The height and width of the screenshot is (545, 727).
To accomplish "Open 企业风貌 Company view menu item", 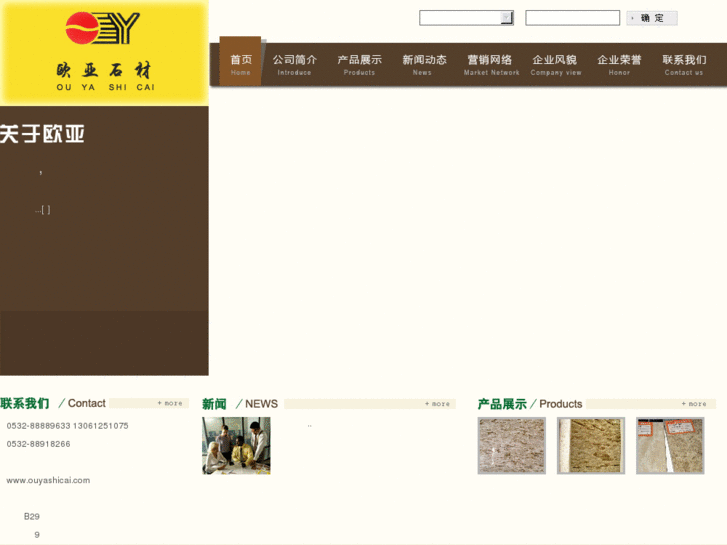I will pyautogui.click(x=555, y=64).
